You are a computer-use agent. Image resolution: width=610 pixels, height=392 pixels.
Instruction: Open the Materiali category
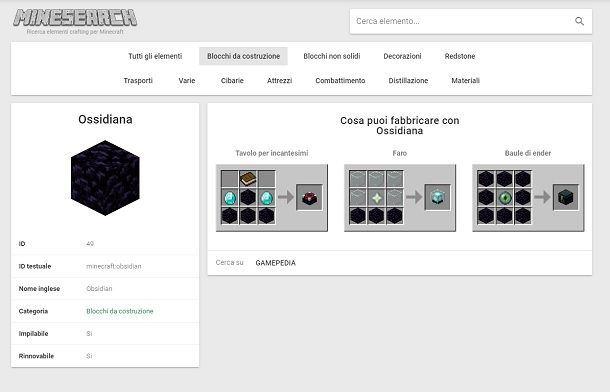(465, 81)
